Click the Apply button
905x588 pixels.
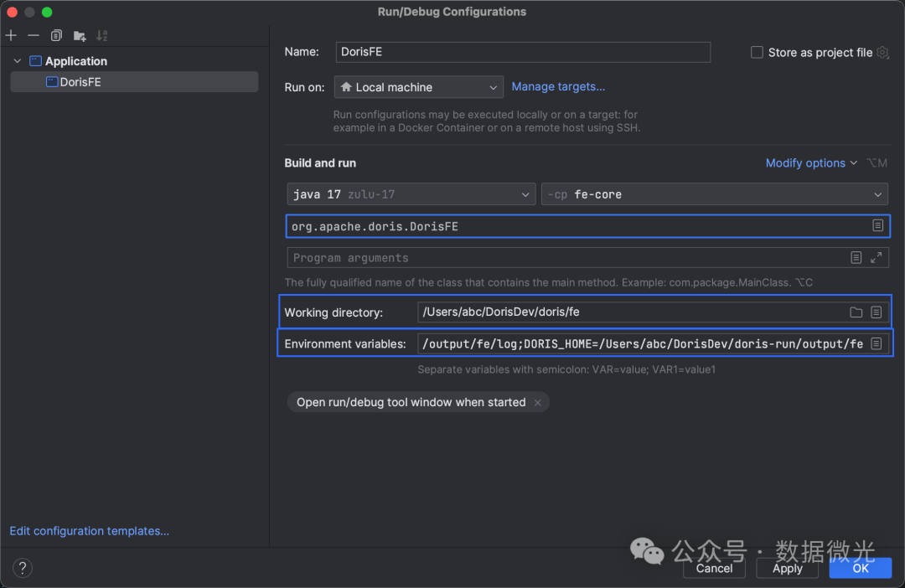click(787, 568)
